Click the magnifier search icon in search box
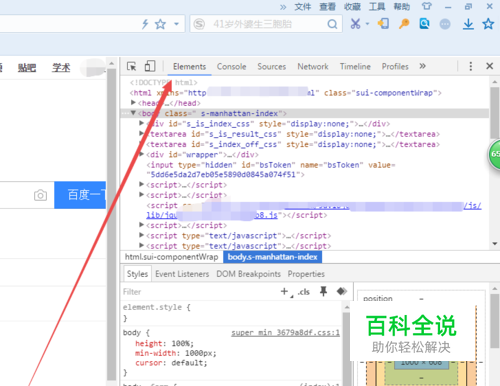This screenshot has height=386, width=500. coord(332,24)
